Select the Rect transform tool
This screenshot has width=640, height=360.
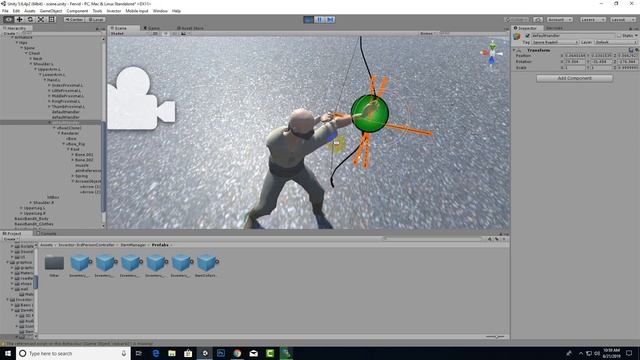[x=51, y=19]
